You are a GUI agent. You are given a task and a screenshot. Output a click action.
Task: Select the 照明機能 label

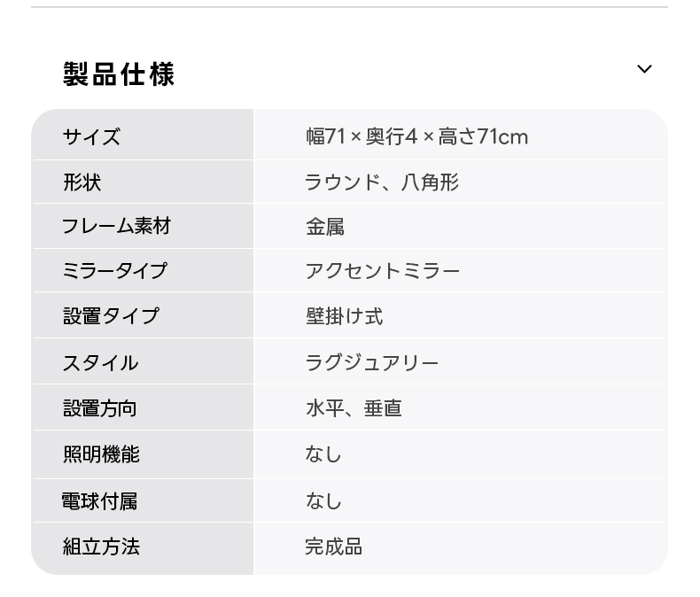tap(101, 454)
